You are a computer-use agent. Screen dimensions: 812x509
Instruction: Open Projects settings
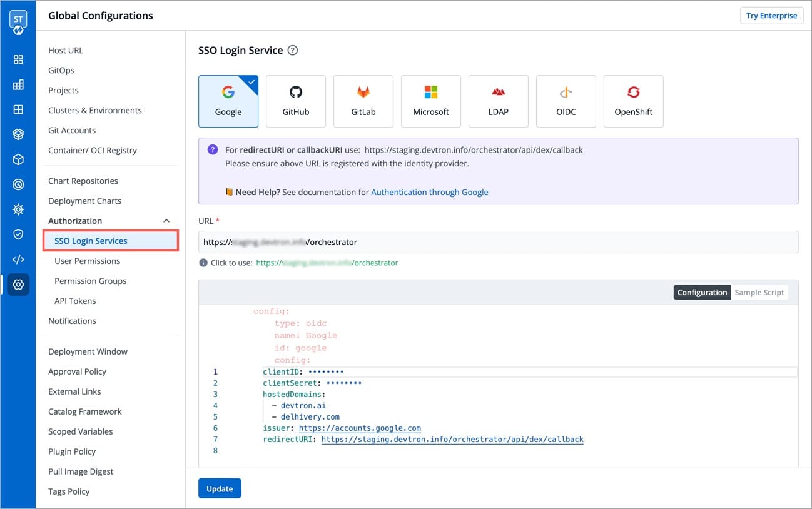(x=63, y=90)
